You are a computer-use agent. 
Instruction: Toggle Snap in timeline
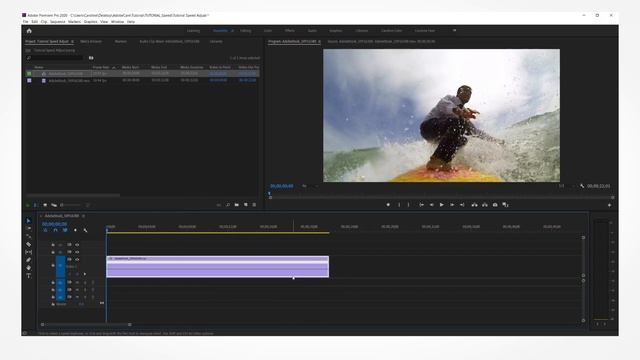(56, 231)
